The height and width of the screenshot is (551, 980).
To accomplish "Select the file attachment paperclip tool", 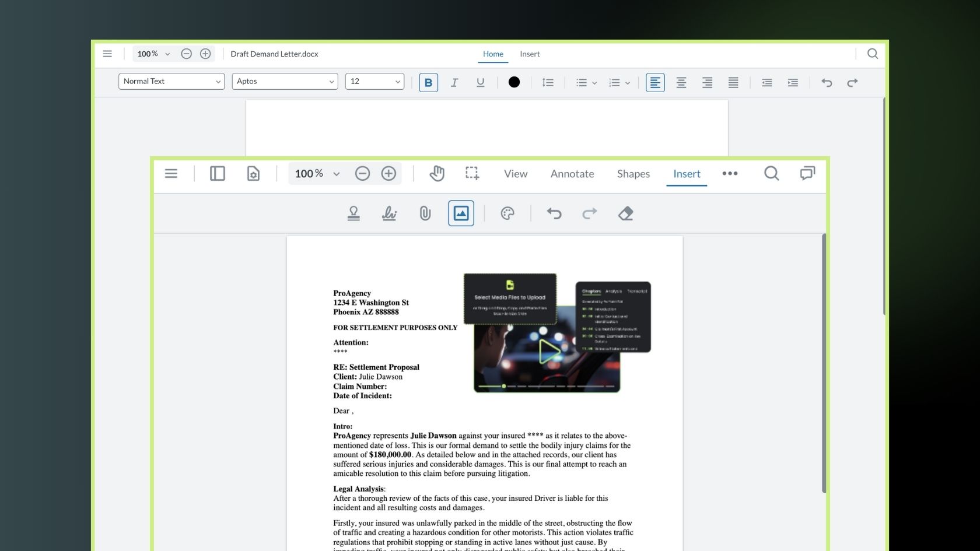I will tap(425, 213).
